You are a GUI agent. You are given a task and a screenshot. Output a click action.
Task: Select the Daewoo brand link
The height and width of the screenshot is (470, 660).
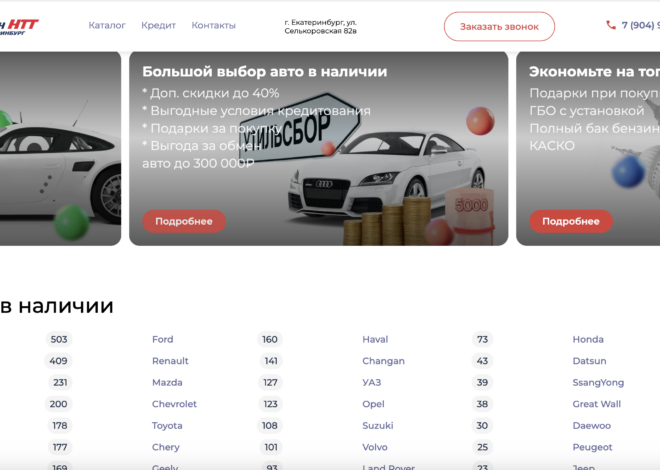tap(591, 426)
